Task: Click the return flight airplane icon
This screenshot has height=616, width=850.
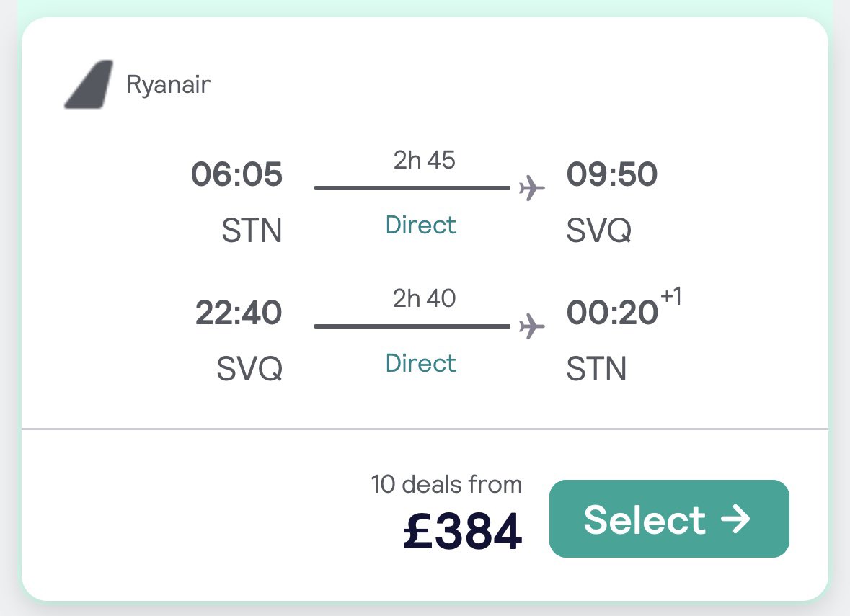Action: click(532, 326)
